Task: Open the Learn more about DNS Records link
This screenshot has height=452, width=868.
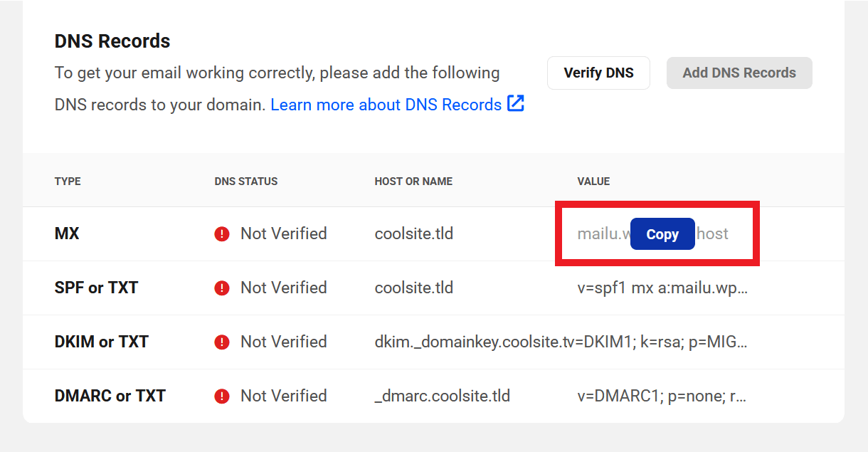Action: tap(386, 105)
